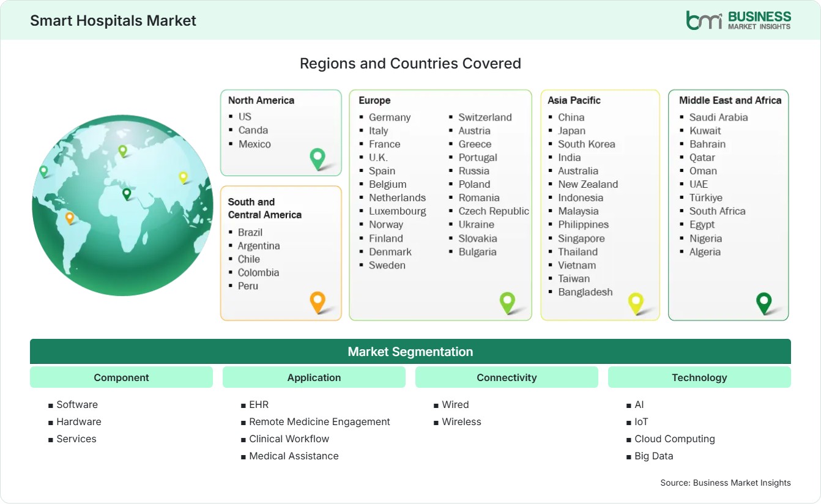Select the Application segment header

pos(314,377)
